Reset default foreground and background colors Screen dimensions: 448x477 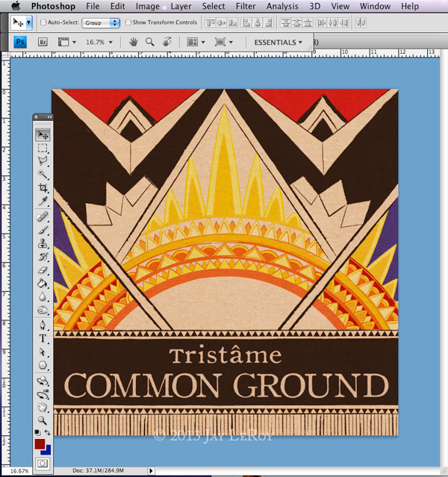[x=37, y=432]
